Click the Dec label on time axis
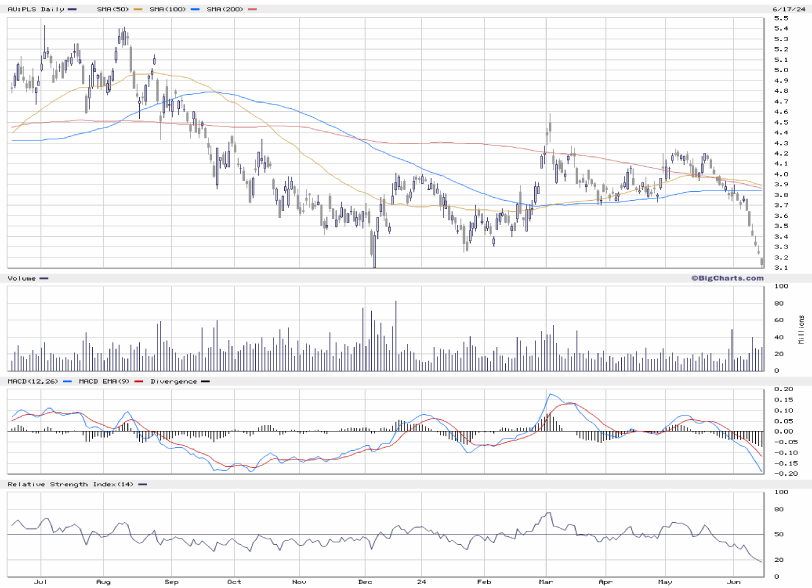This screenshot has height=588, width=812. click(x=365, y=581)
